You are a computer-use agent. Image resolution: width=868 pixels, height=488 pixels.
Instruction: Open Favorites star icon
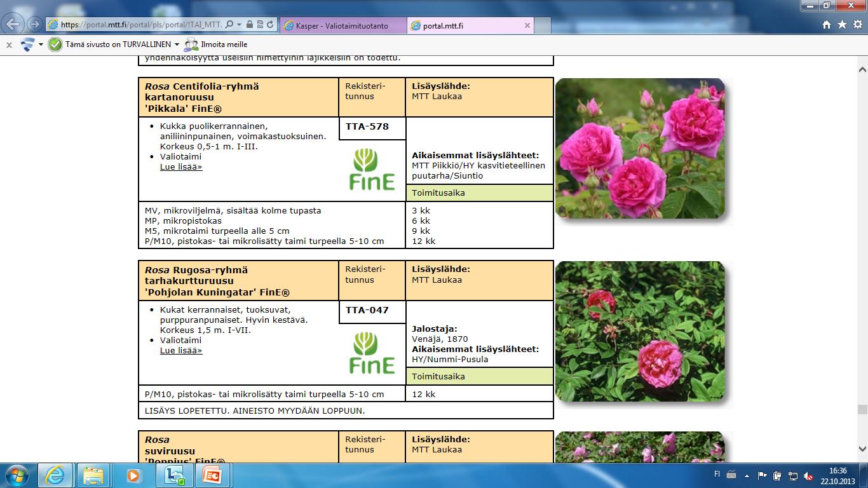click(842, 25)
